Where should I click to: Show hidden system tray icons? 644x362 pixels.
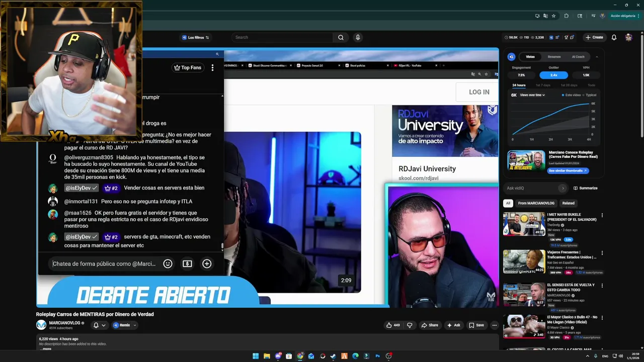click(587, 356)
